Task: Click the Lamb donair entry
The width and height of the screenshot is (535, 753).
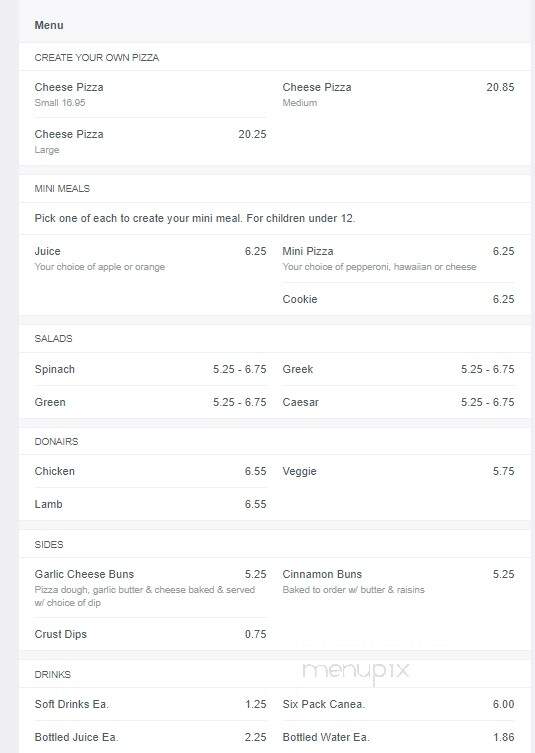Action: 150,504
